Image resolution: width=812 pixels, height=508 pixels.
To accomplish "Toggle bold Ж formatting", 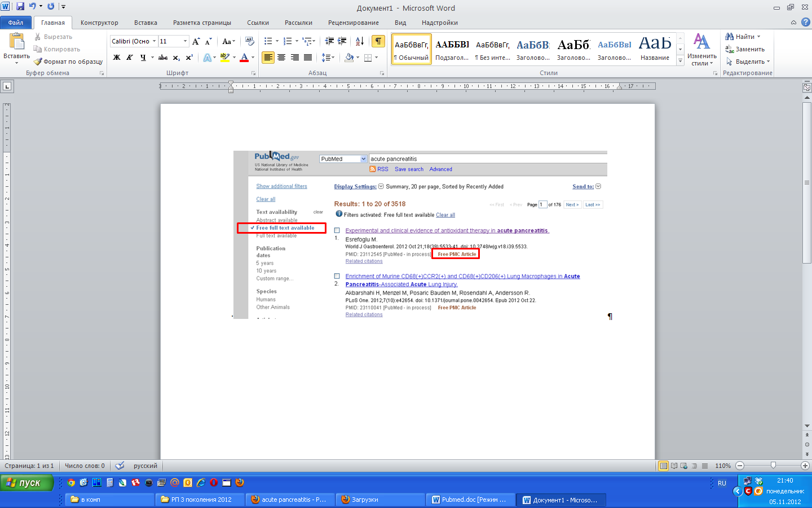I will pos(117,58).
